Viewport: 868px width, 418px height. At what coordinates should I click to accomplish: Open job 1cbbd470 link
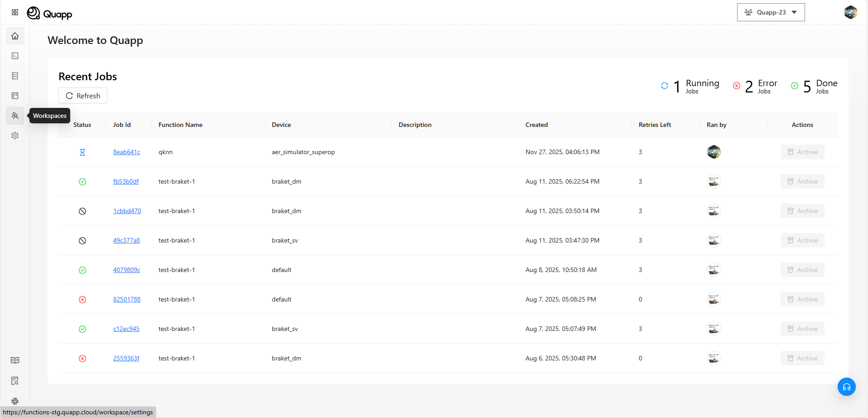127,211
